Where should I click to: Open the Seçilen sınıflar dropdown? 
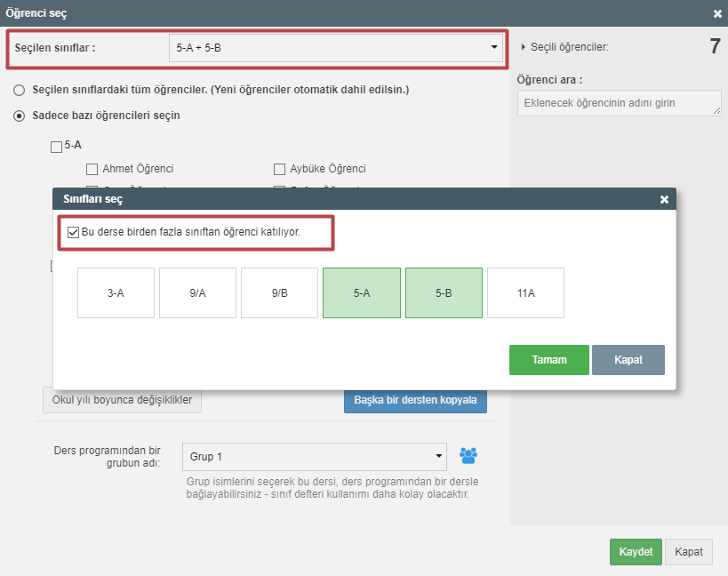(336, 47)
